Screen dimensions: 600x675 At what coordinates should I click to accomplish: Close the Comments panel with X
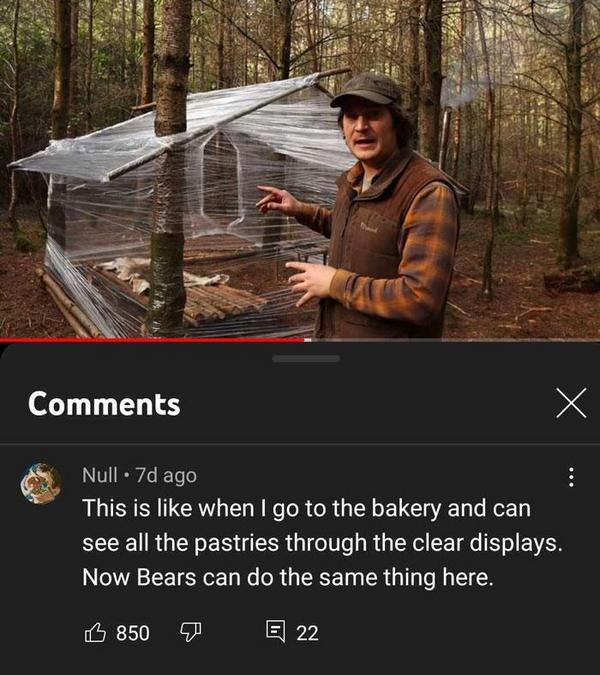(x=571, y=403)
